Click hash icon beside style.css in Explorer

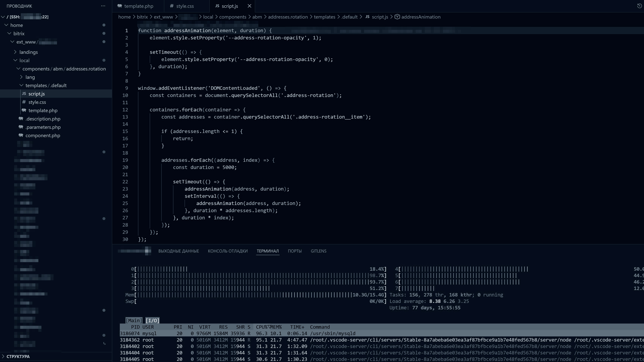[24, 102]
